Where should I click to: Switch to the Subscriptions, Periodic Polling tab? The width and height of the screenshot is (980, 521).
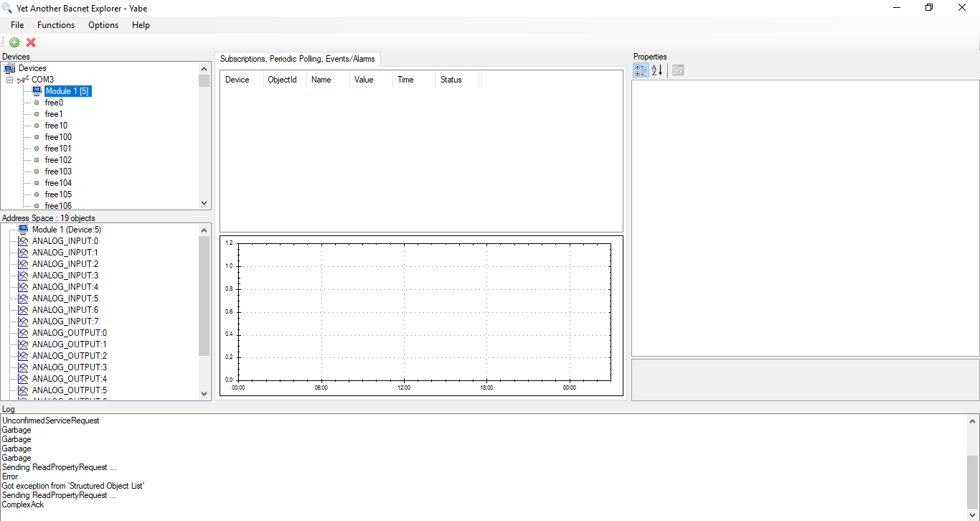pyautogui.click(x=297, y=59)
